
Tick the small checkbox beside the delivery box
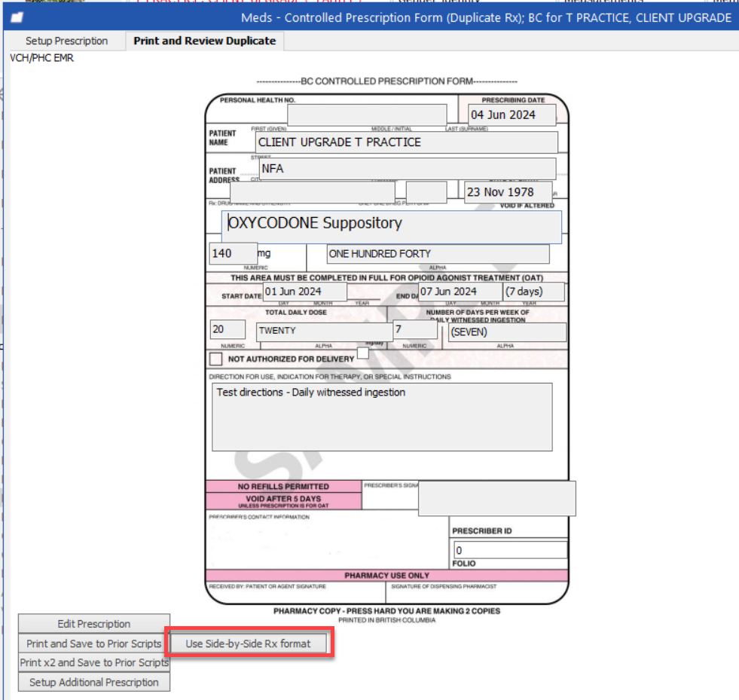[x=362, y=353]
